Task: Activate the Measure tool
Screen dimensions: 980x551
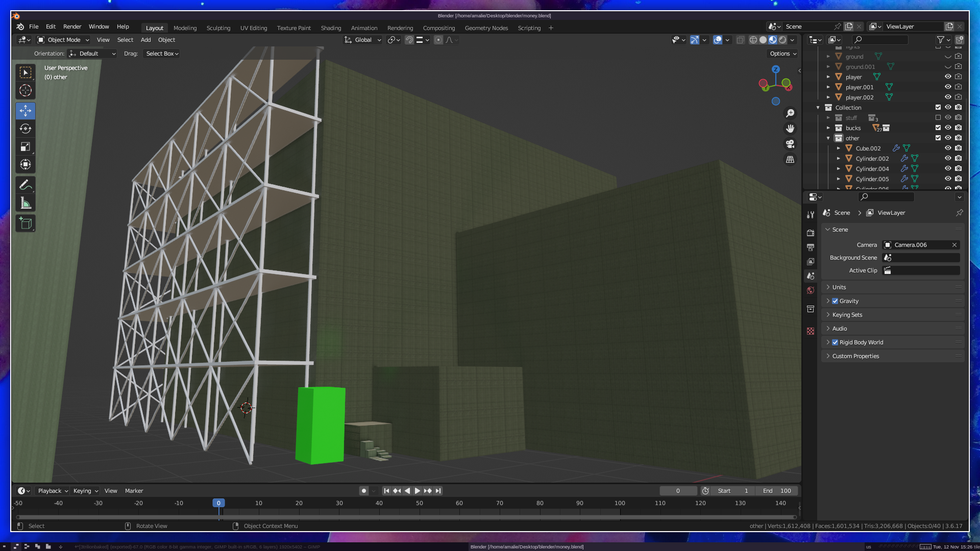Action: pyautogui.click(x=26, y=204)
